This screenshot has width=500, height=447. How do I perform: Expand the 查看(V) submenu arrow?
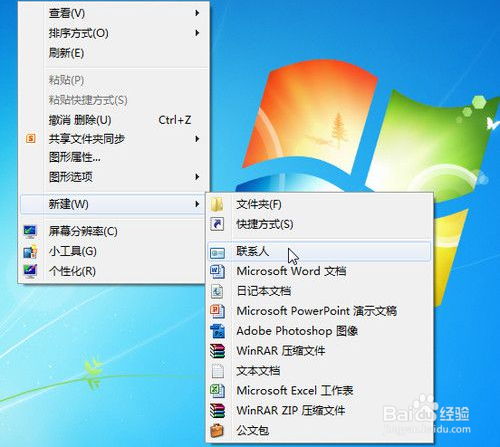197,13
